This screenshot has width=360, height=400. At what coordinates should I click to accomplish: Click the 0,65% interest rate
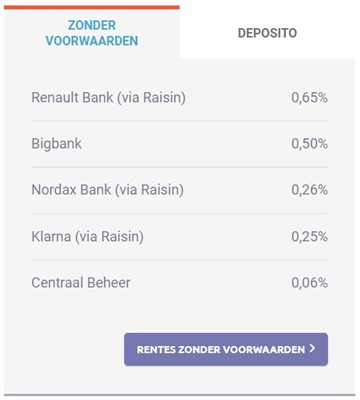(x=309, y=98)
